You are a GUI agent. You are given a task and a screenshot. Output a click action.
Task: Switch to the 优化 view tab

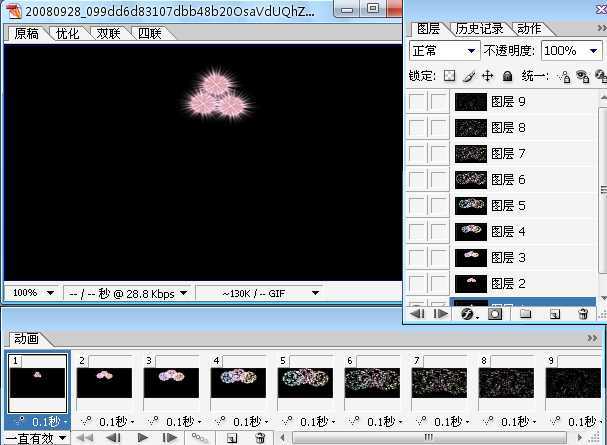click(x=68, y=34)
